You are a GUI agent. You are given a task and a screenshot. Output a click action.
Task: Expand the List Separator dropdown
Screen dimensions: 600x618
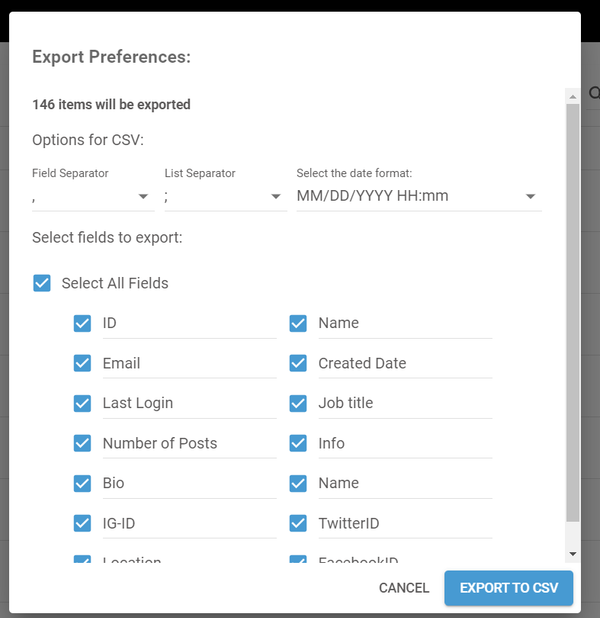(x=225, y=196)
